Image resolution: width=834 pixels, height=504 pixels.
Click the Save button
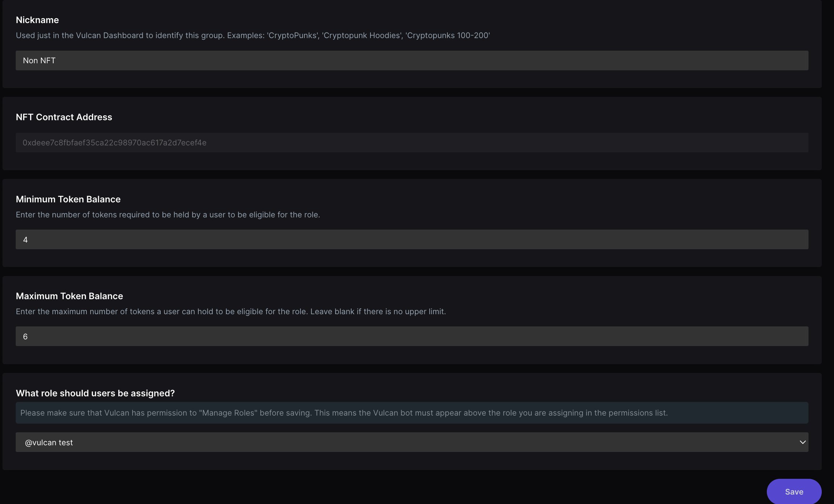794,491
